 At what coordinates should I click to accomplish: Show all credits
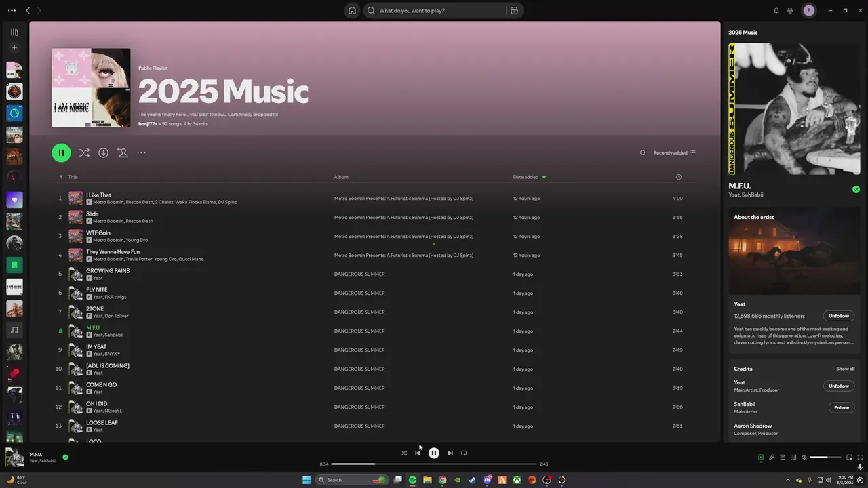click(845, 369)
